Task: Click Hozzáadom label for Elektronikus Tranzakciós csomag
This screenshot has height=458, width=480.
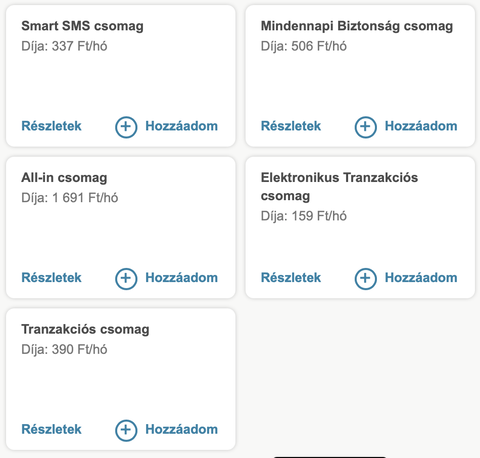Action: click(421, 278)
